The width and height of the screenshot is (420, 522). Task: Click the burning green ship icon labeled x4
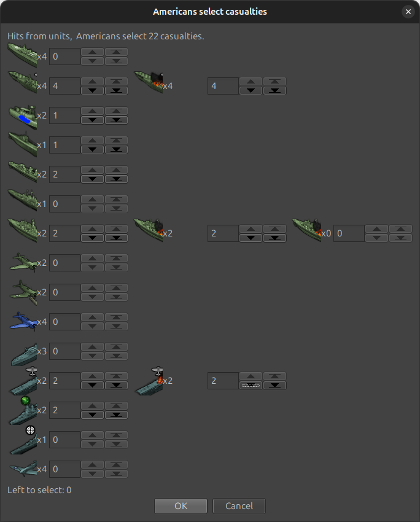[x=149, y=82]
